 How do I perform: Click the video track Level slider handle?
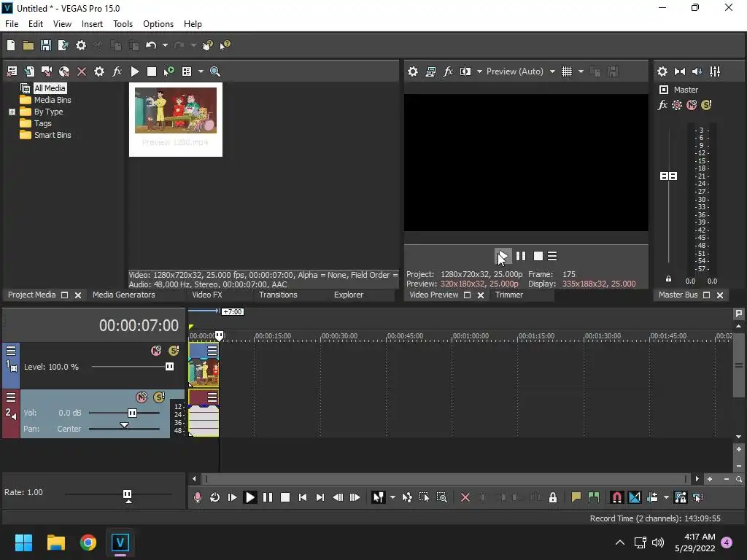point(169,367)
